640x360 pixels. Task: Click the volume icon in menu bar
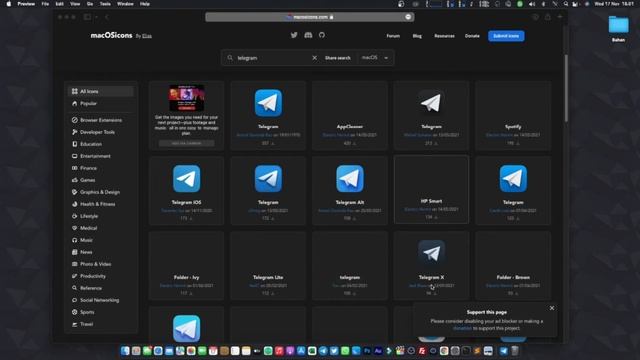click(x=531, y=4)
